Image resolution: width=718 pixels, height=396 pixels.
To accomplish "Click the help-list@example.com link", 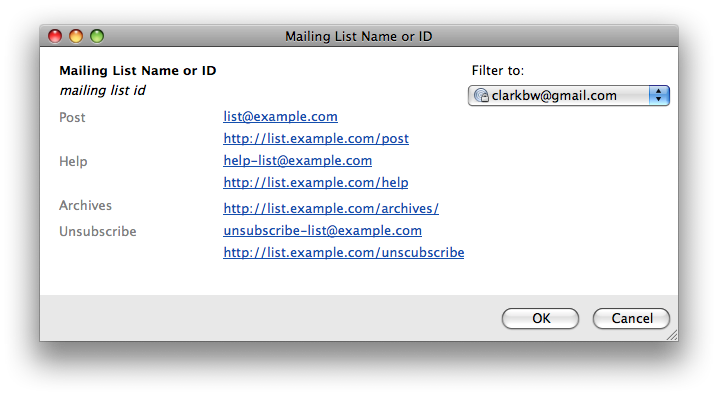I will click(298, 161).
